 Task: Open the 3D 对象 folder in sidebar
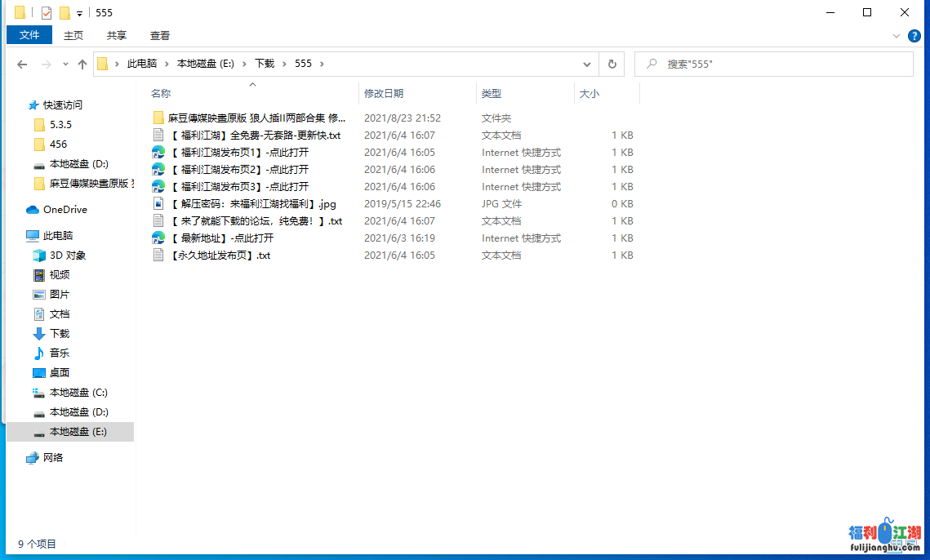point(67,256)
